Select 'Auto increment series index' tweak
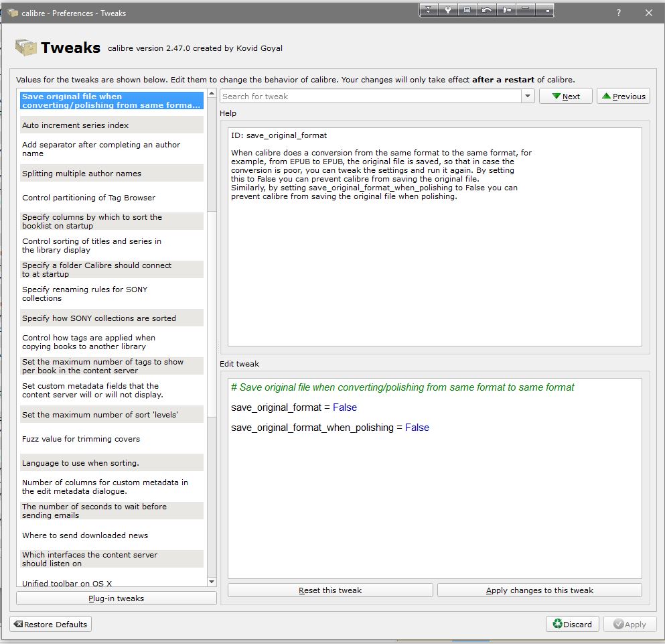This screenshot has width=665, height=644. point(112,125)
